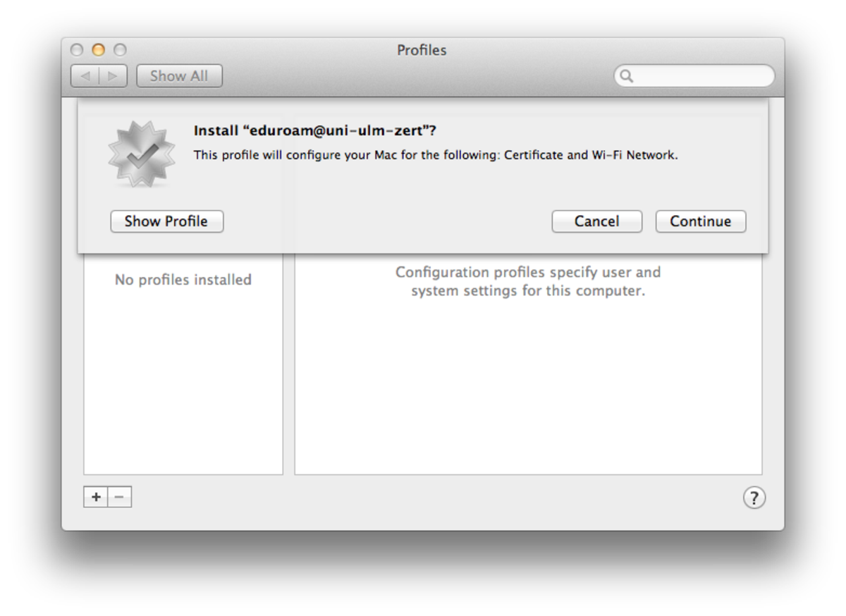
Task: Open details with Show Profile
Action: pyautogui.click(x=166, y=221)
